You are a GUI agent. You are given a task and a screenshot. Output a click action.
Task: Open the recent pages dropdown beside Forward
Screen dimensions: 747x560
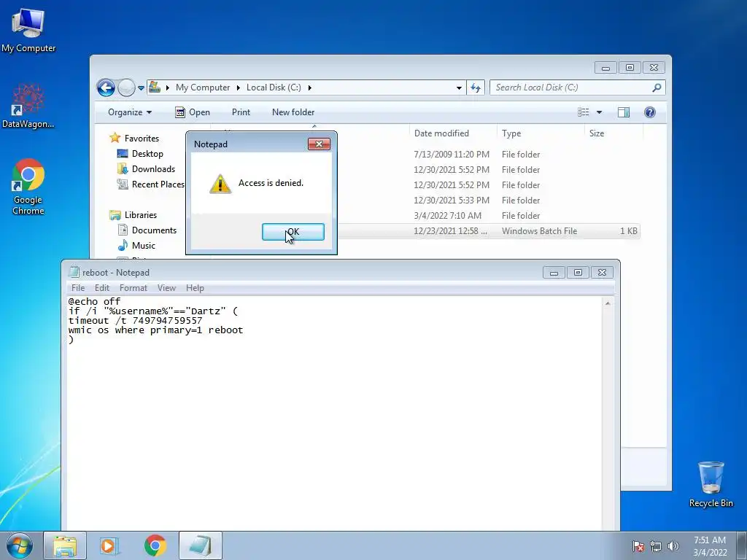[141, 87]
